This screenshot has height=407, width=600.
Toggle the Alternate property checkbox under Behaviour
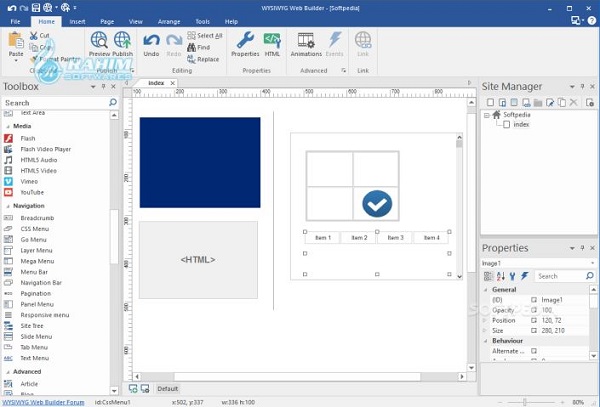[x=534, y=351]
